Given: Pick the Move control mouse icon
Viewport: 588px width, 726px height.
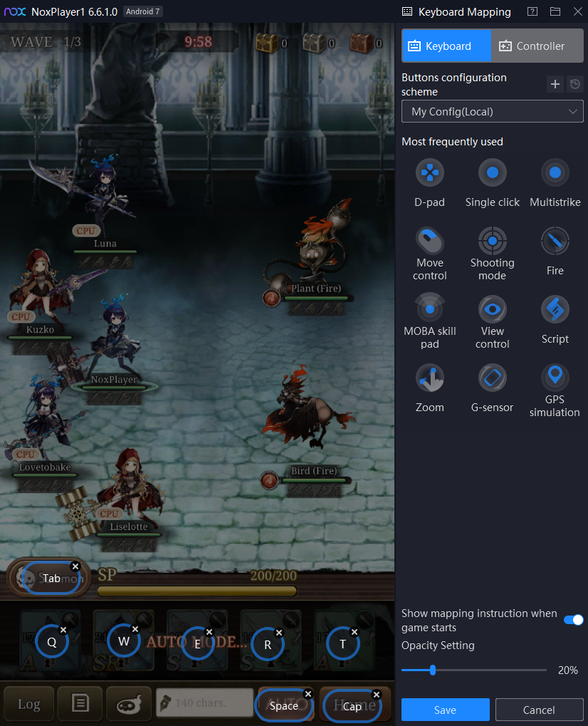Looking at the screenshot, I should pos(430,241).
